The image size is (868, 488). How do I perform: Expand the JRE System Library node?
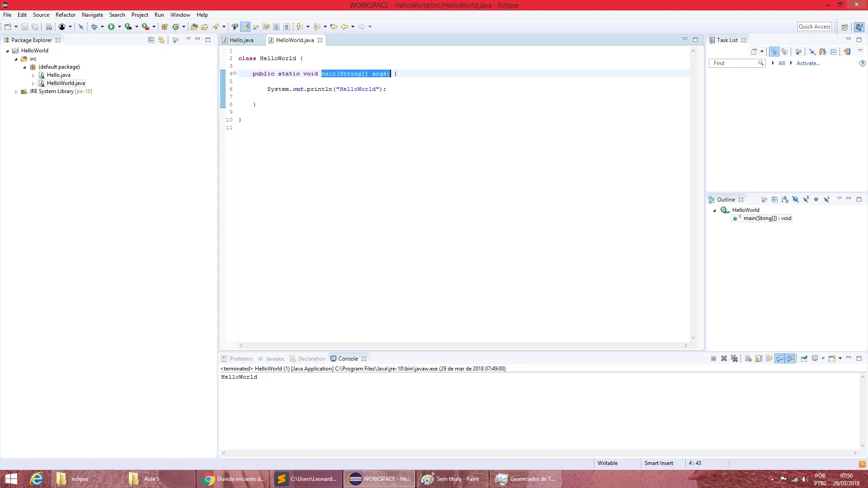[16, 92]
